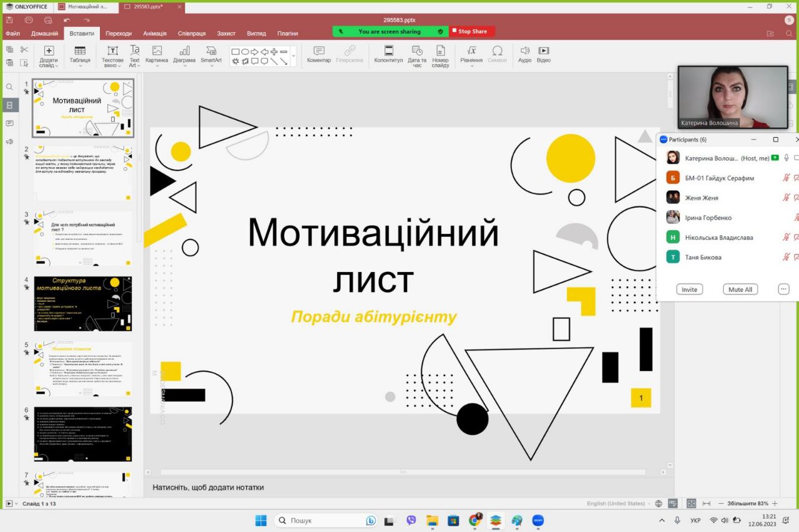Insert Відео video file
Image resolution: width=799 pixels, height=532 pixels.
(x=544, y=54)
